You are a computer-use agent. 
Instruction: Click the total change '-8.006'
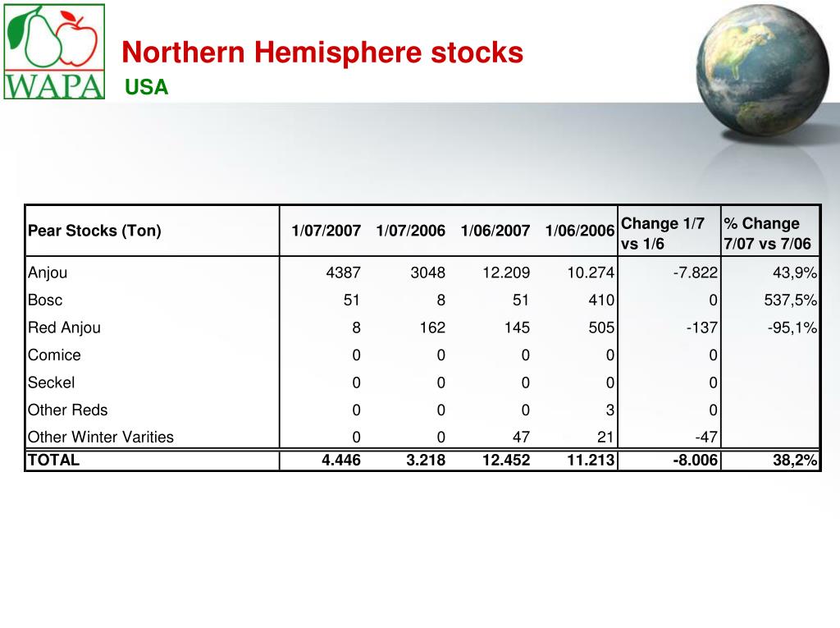pos(696,461)
